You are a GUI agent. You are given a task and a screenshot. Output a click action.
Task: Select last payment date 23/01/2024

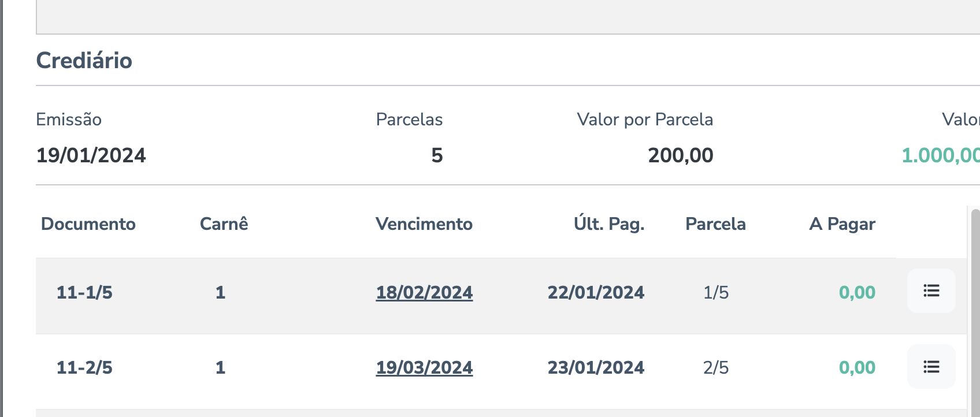pyautogui.click(x=596, y=367)
